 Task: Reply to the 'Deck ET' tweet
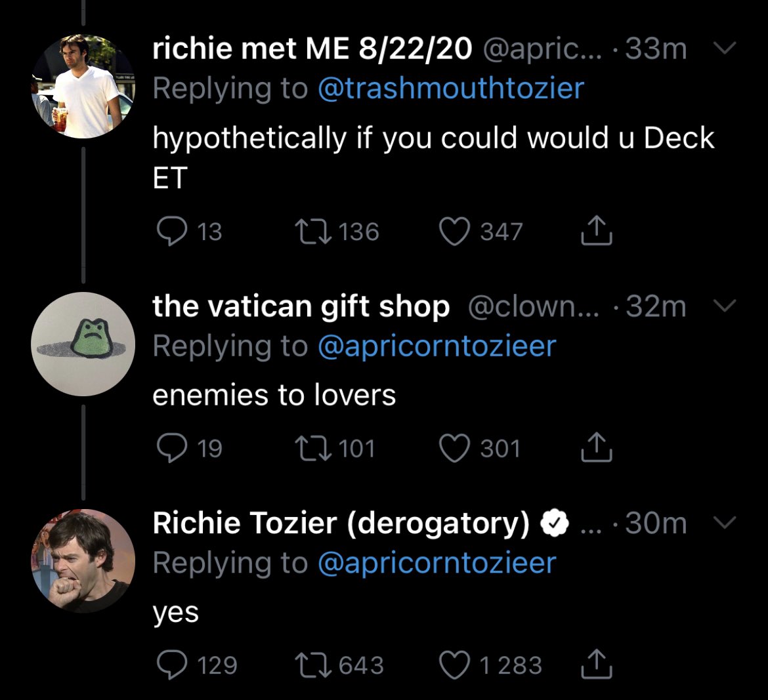pyautogui.click(x=171, y=231)
